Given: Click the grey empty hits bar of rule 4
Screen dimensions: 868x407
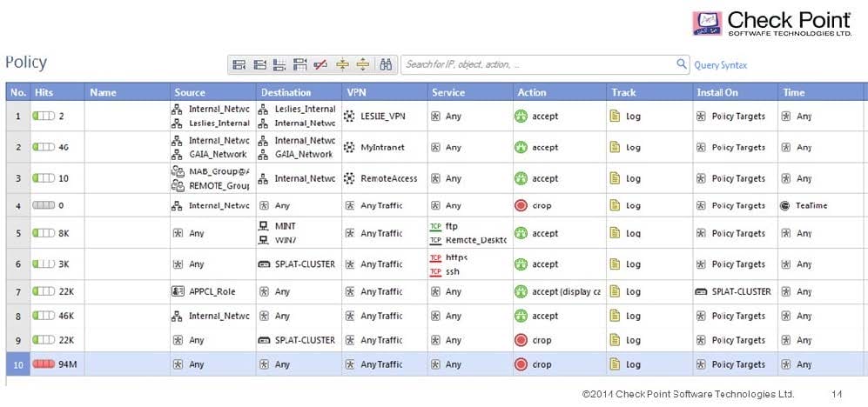Looking at the screenshot, I should [x=44, y=205].
